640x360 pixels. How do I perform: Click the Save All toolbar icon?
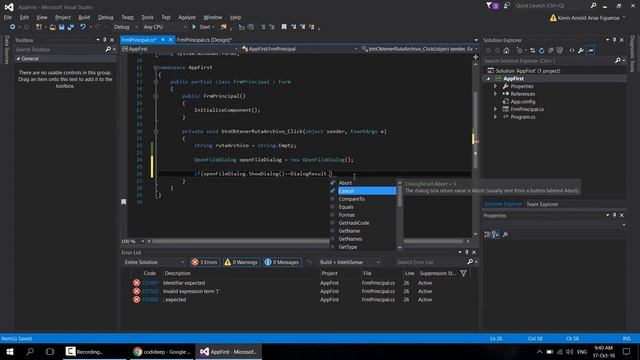pos(71,27)
